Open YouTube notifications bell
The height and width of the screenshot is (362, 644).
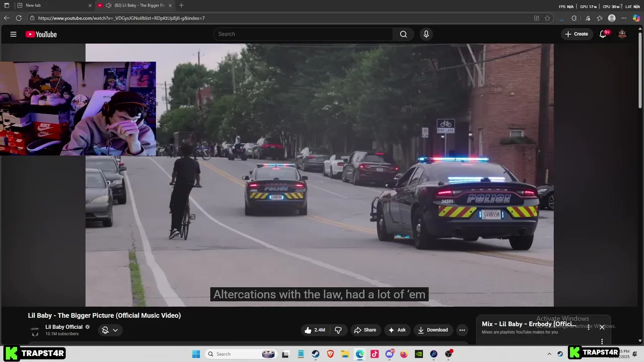click(603, 34)
